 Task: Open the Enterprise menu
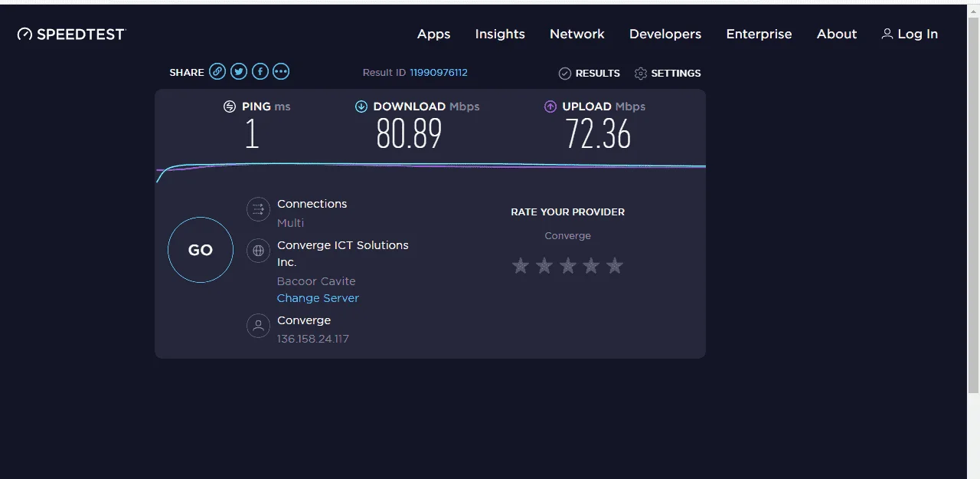pyautogui.click(x=759, y=34)
